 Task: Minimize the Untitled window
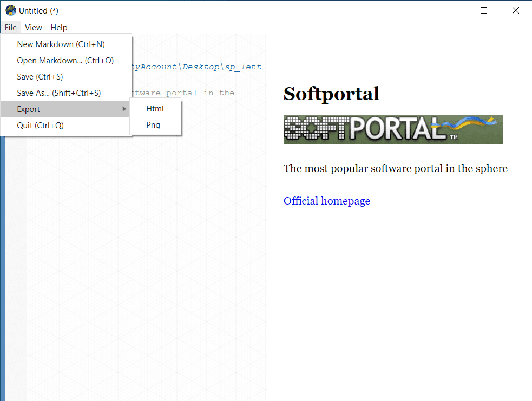(452, 10)
